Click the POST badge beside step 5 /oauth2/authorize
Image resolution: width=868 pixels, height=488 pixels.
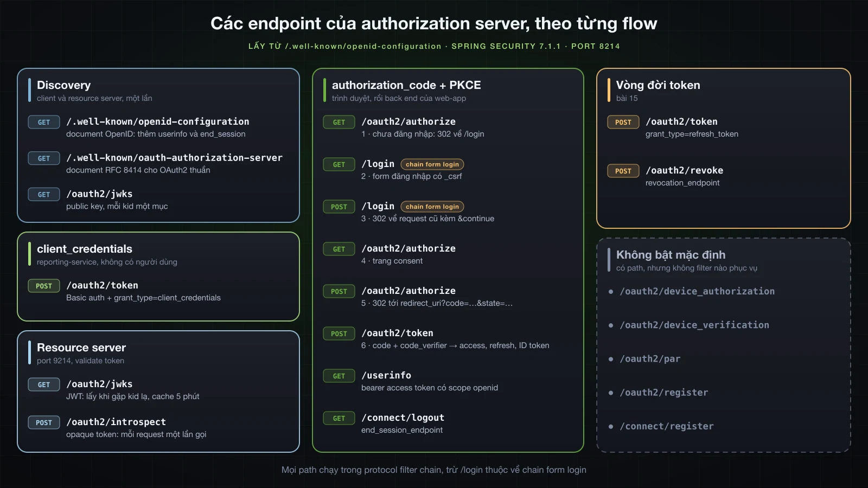coord(339,291)
